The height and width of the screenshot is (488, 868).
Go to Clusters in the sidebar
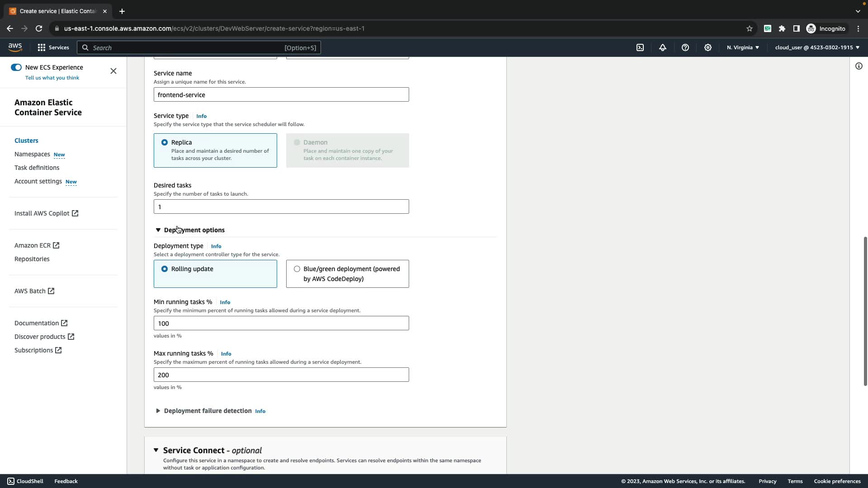pyautogui.click(x=26, y=141)
